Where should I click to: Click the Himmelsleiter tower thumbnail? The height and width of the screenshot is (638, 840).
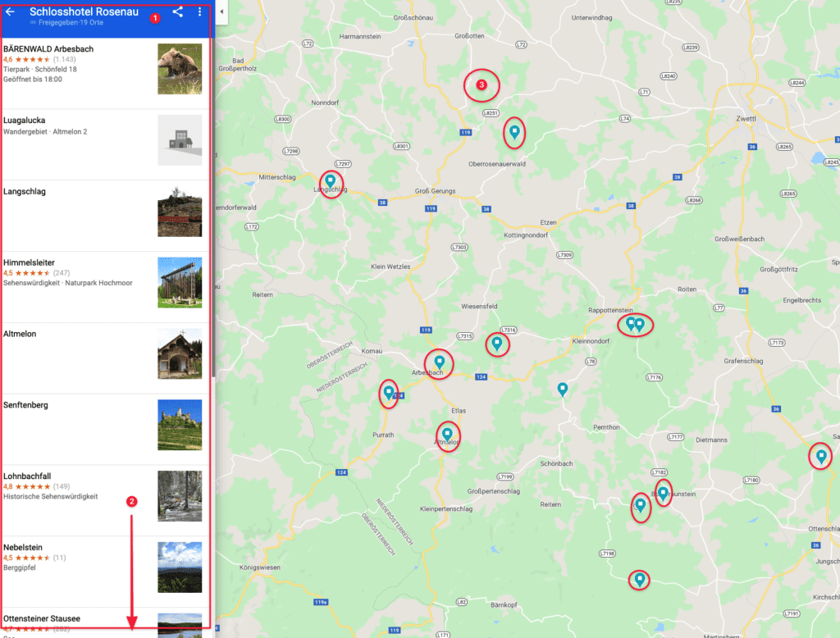[180, 282]
